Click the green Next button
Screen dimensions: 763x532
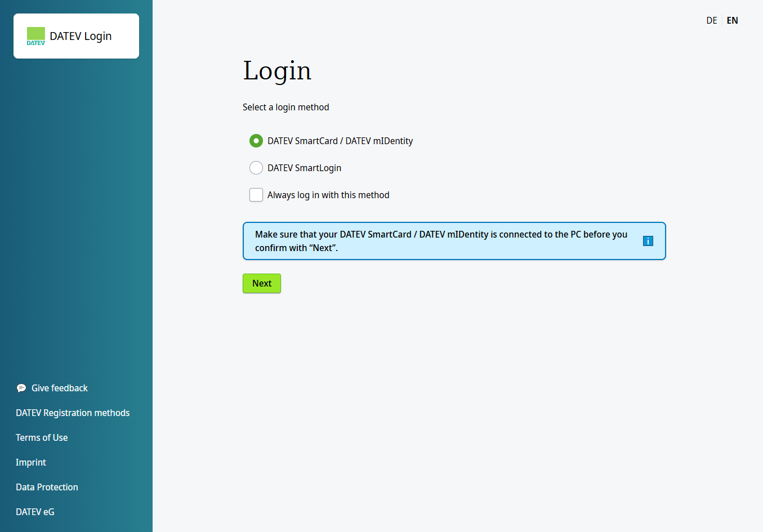(x=262, y=283)
